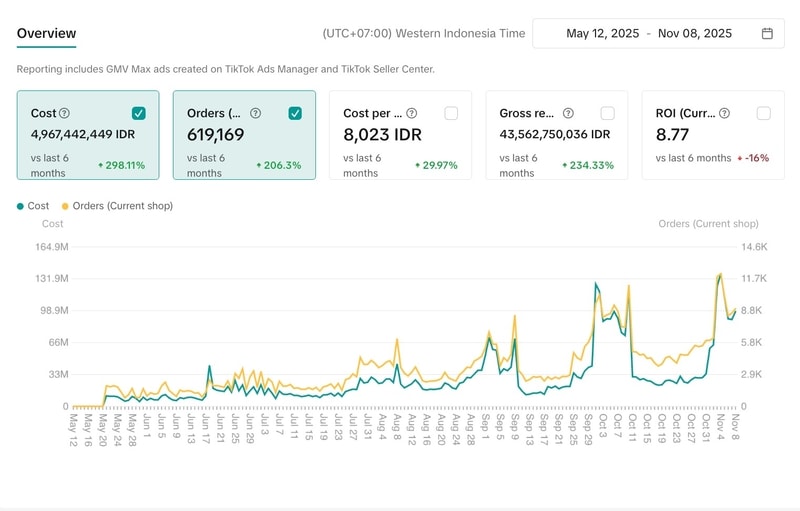
Task: Click the info icon beside Gross revenue
Action: click(568, 114)
